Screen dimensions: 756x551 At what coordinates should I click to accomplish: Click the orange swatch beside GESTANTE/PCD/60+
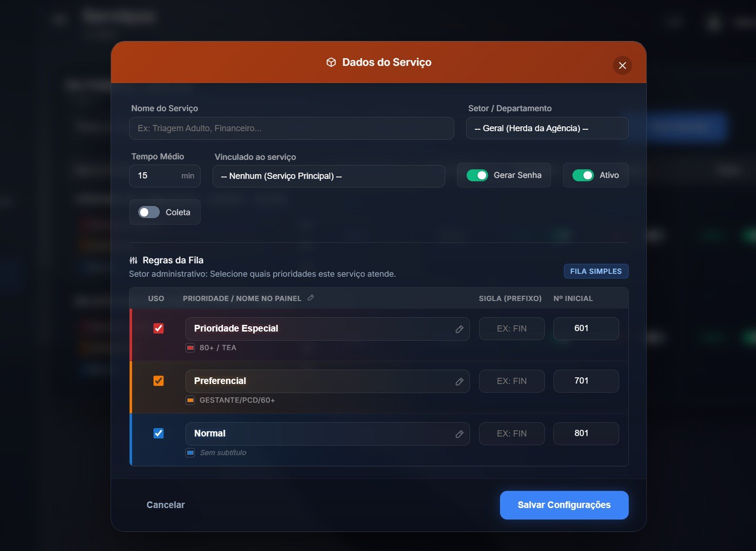(x=190, y=400)
